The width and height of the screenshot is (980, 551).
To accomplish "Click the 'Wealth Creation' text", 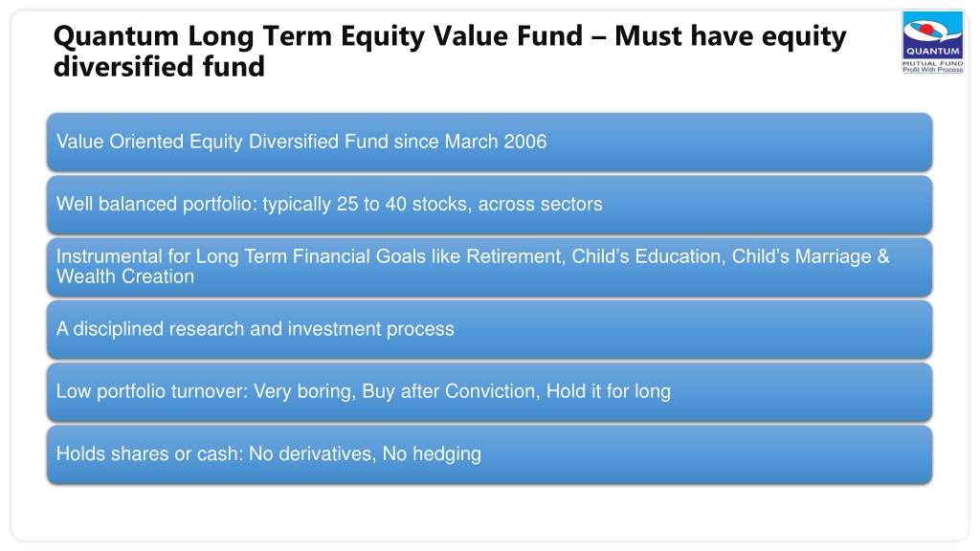I will (125, 276).
